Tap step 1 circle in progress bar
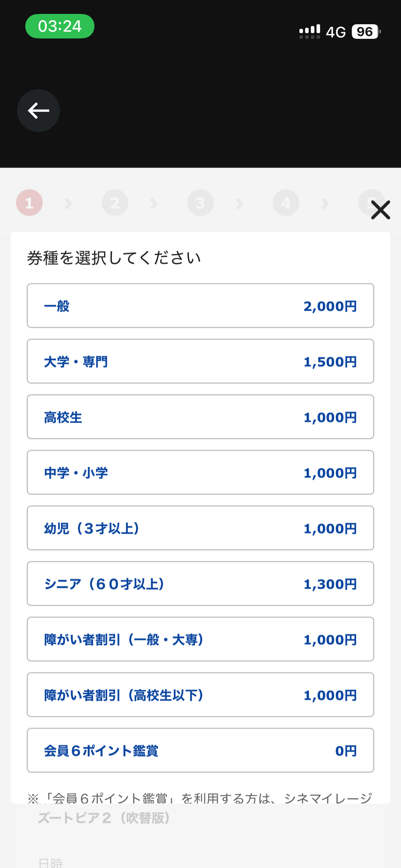Screen dimensions: 401x868 pos(29,203)
